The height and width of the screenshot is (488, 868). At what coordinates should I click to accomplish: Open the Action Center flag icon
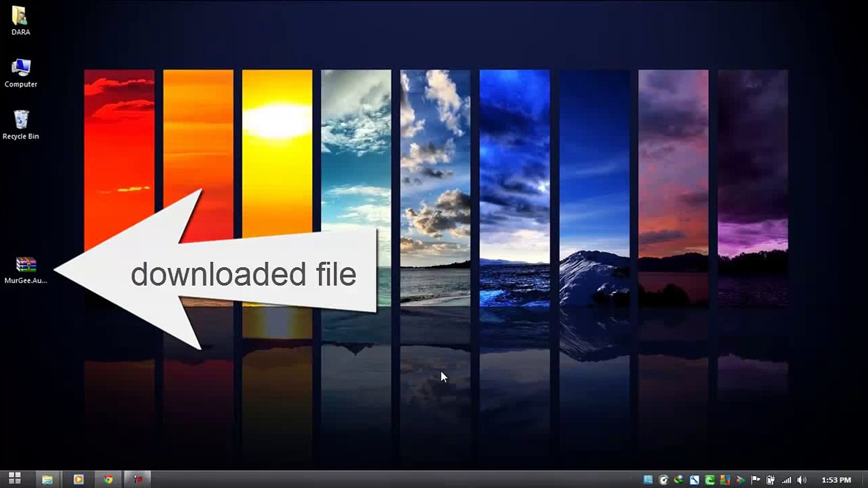[755, 480]
